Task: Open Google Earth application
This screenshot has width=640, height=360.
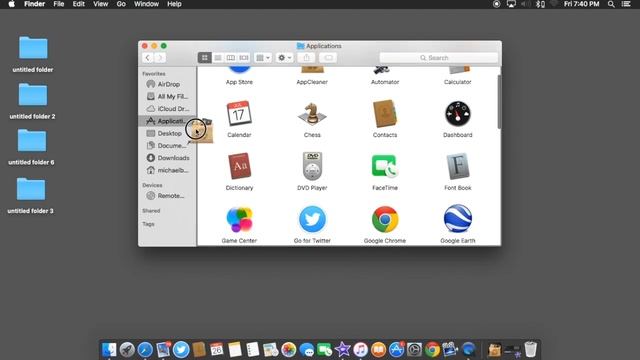Action: (458, 219)
